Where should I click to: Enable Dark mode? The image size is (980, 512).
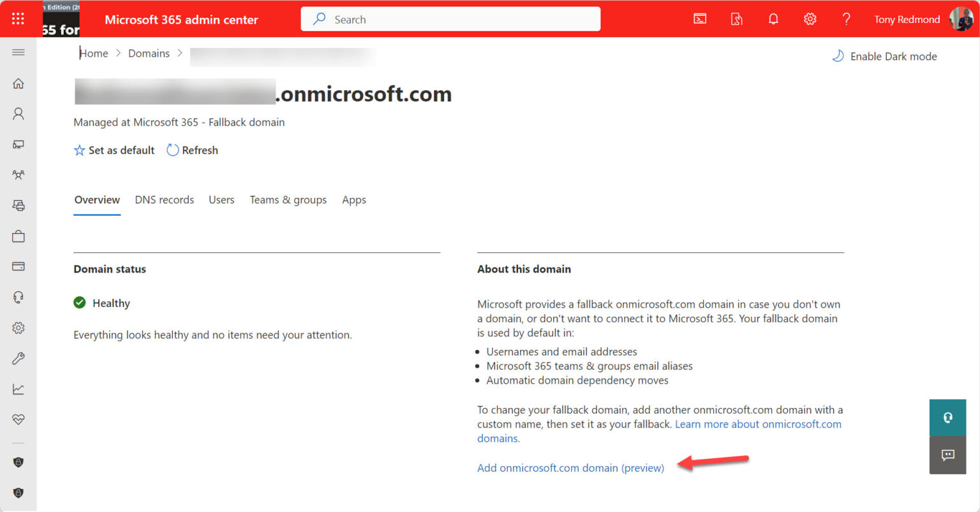coord(884,56)
